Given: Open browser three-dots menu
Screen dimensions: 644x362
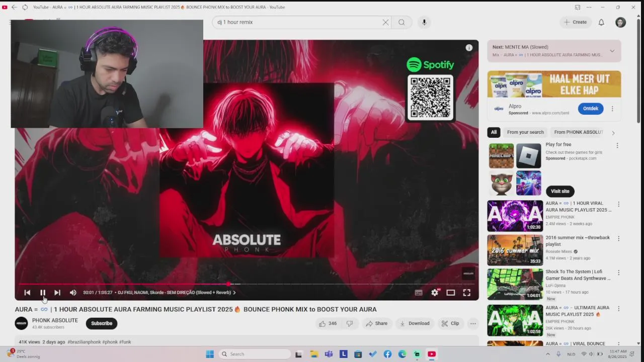Looking at the screenshot, I should pos(589,7).
